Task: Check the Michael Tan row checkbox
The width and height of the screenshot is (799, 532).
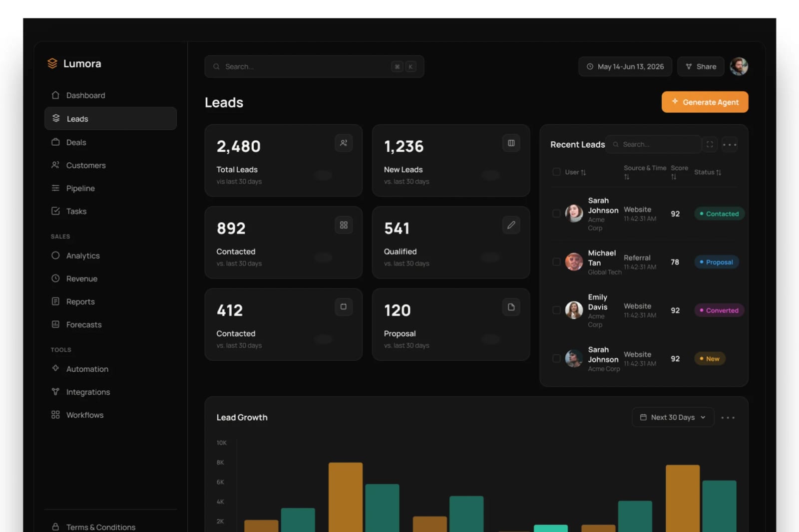Action: (556, 262)
